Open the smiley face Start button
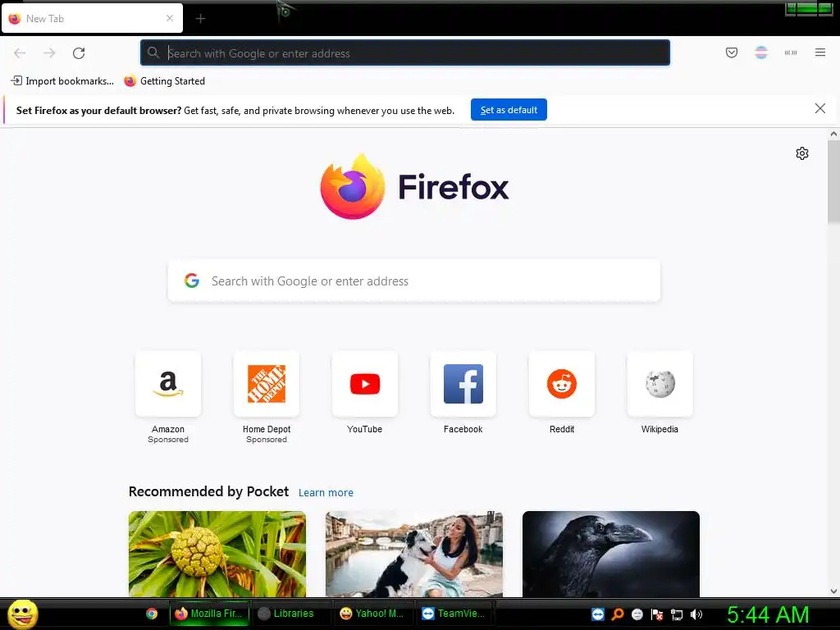 [x=22, y=614]
